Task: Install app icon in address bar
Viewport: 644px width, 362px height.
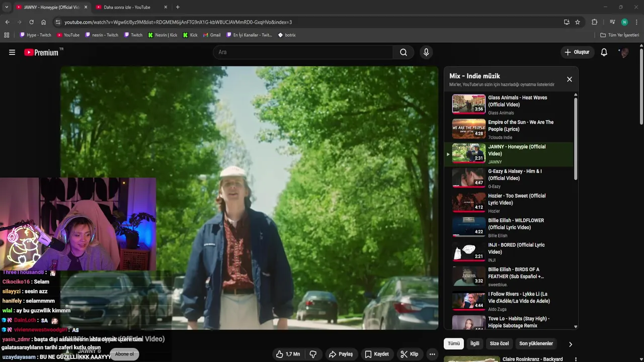Action: 567,22
